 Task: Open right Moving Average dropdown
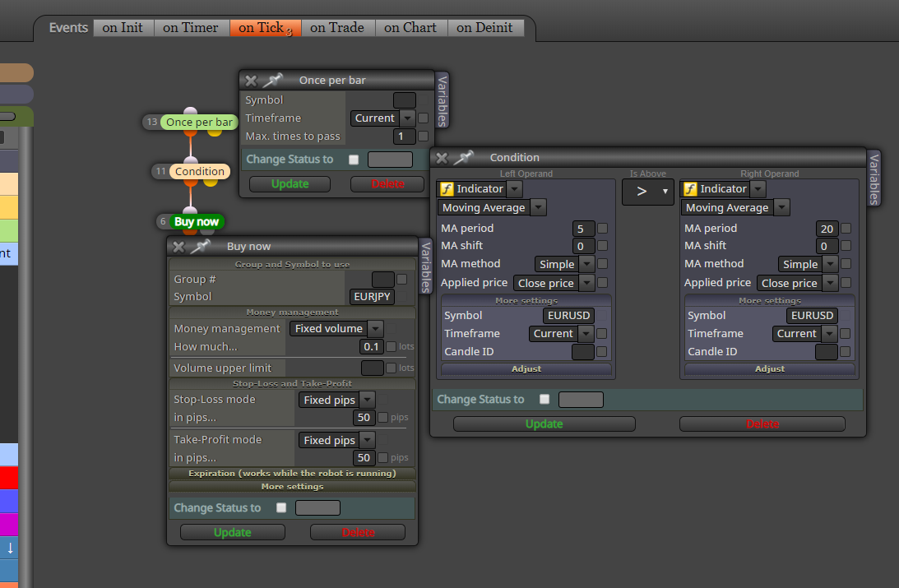735,207
